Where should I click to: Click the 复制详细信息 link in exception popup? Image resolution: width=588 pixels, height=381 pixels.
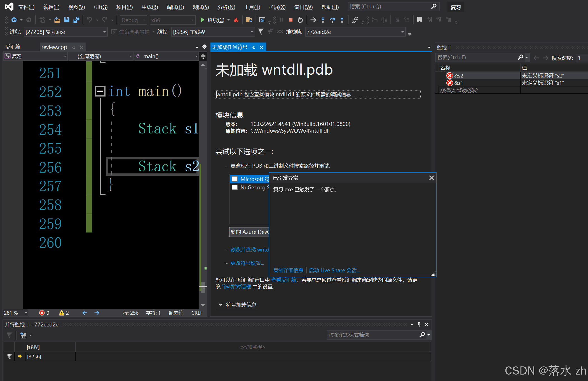288,270
